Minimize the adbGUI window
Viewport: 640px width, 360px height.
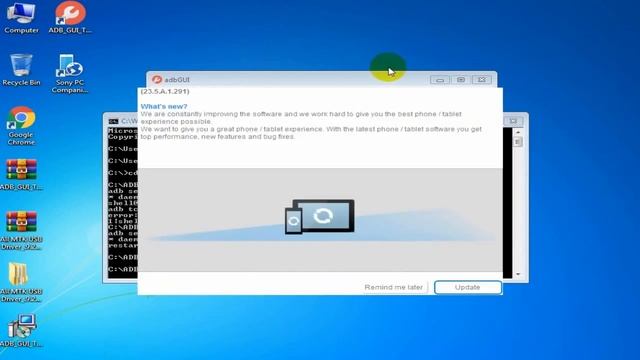click(440, 80)
